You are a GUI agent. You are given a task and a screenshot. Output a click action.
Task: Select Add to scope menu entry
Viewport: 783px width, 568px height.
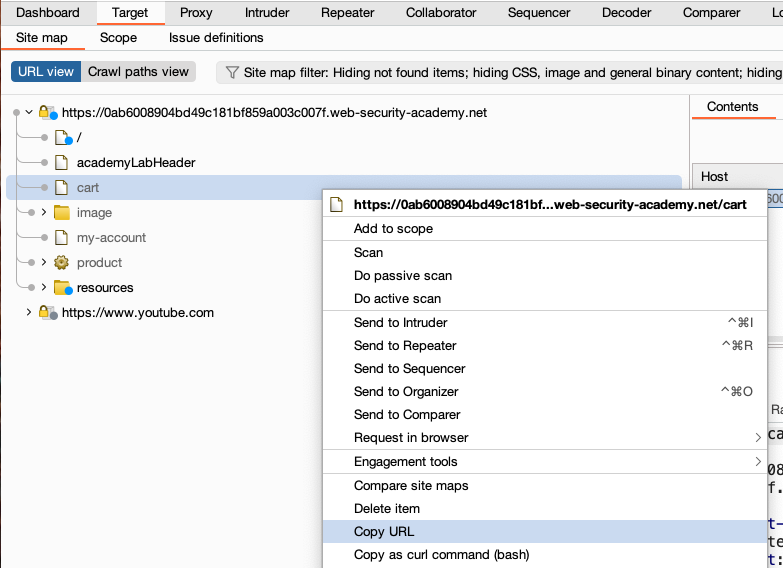pos(393,229)
